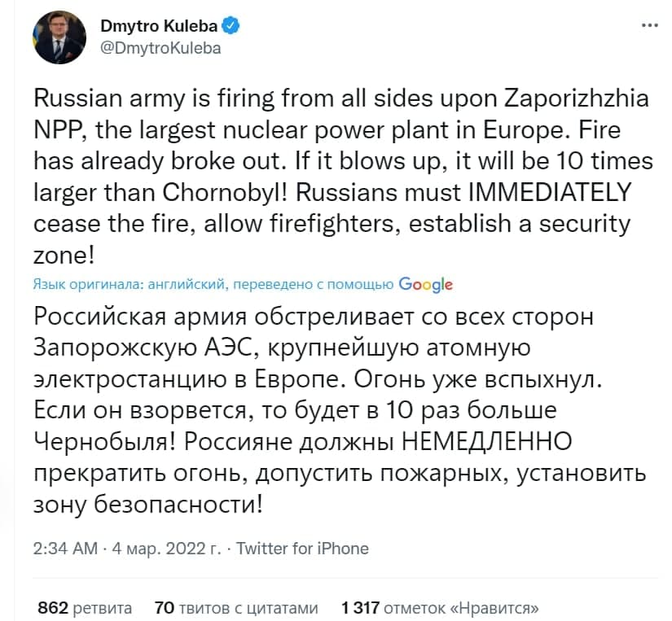Click the blue verified badge icon

(232, 27)
